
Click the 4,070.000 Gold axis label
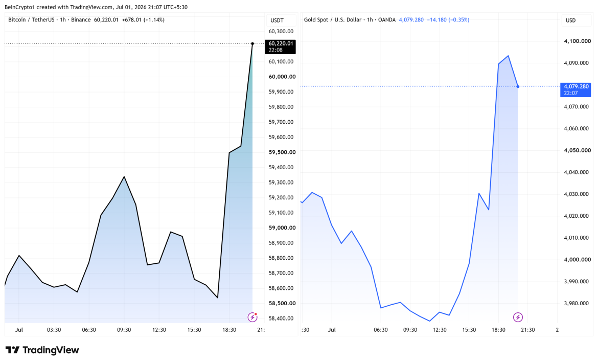coord(576,106)
